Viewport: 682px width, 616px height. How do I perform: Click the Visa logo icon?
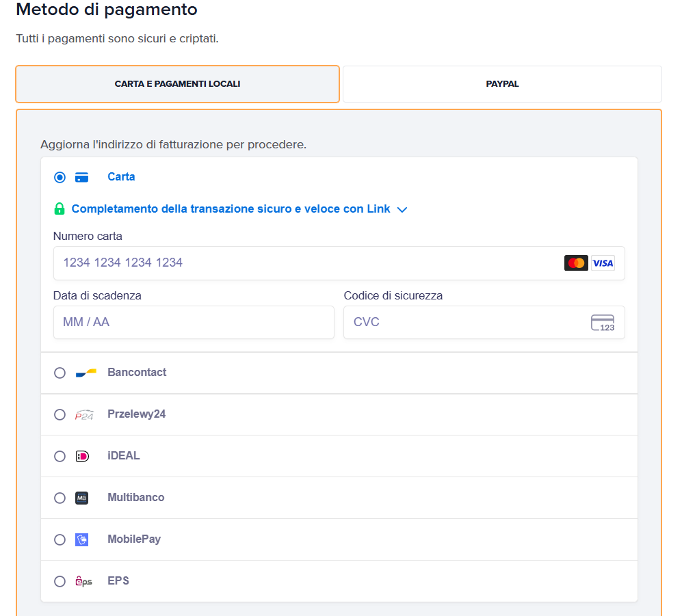(603, 263)
